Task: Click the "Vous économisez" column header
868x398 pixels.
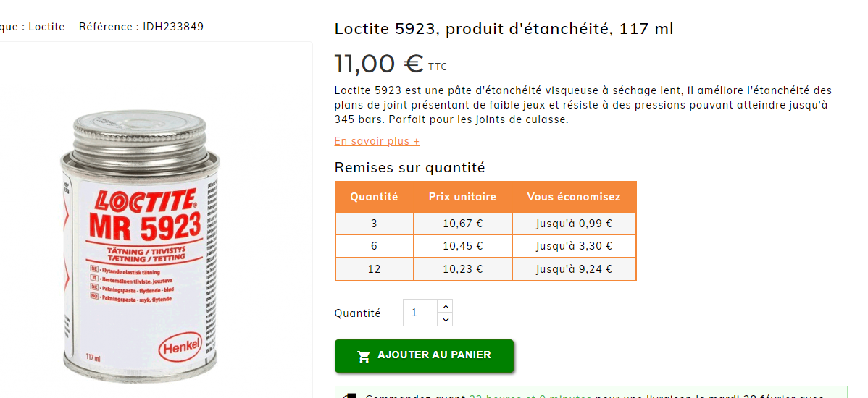Action: [x=573, y=197]
